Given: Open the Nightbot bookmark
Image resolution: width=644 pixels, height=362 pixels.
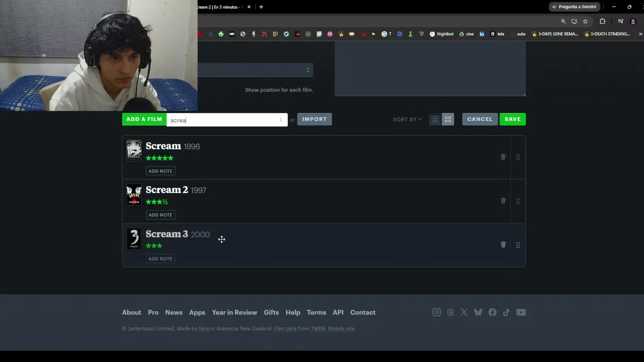Looking at the screenshot, I should (x=441, y=34).
